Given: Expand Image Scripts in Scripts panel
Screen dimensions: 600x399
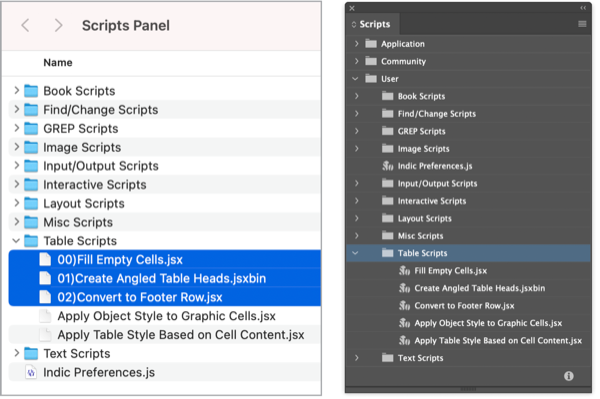Looking at the screenshot, I should click(x=357, y=148).
